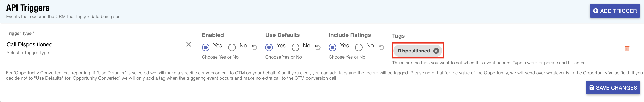
Task: Select Yes under Use Defaults
Action: coord(269,47)
